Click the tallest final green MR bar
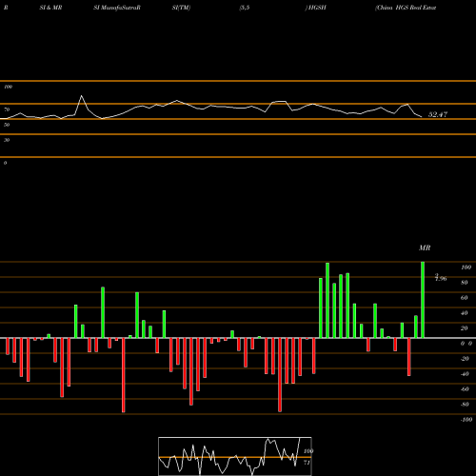 [423, 300]
